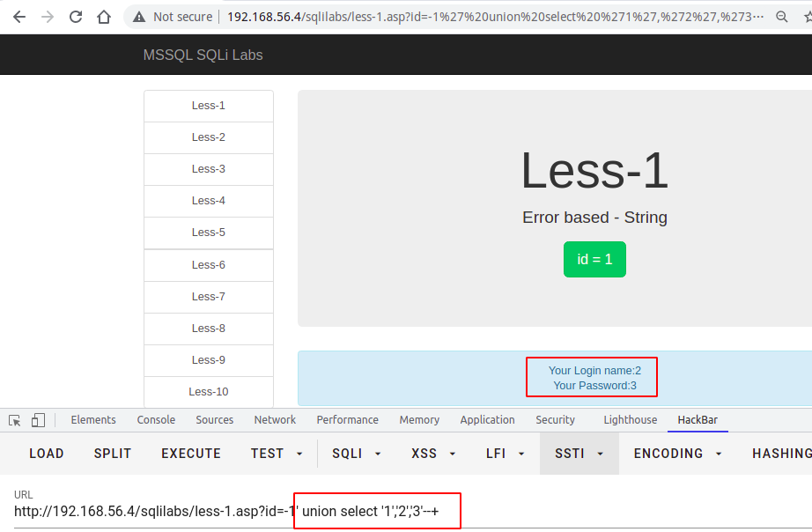Click HackBar SPLIT button

pos(113,454)
